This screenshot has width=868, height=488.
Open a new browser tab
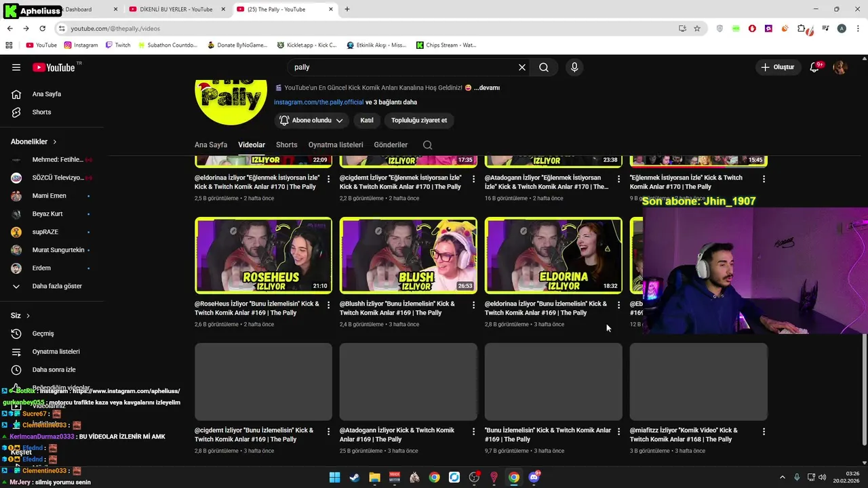[347, 9]
